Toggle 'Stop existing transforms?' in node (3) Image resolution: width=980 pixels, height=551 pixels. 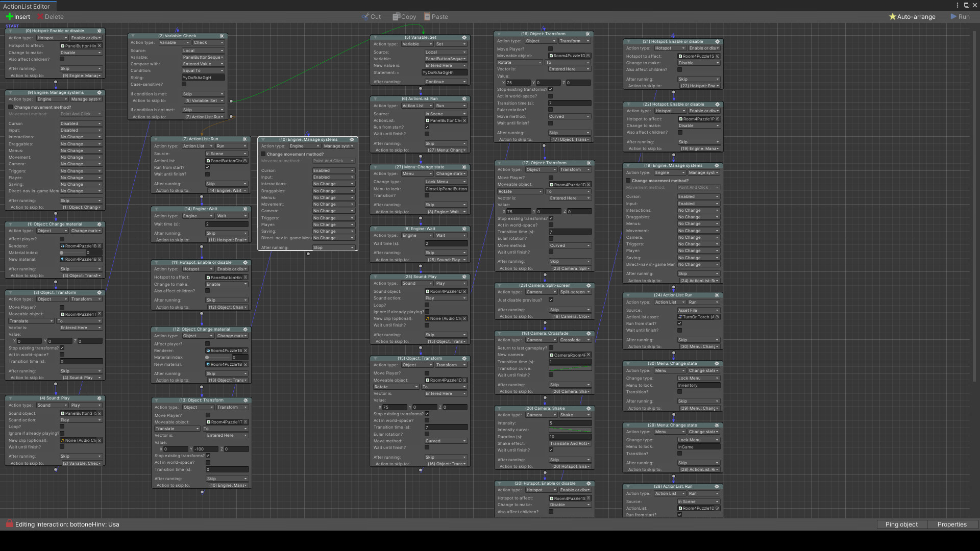pos(62,348)
